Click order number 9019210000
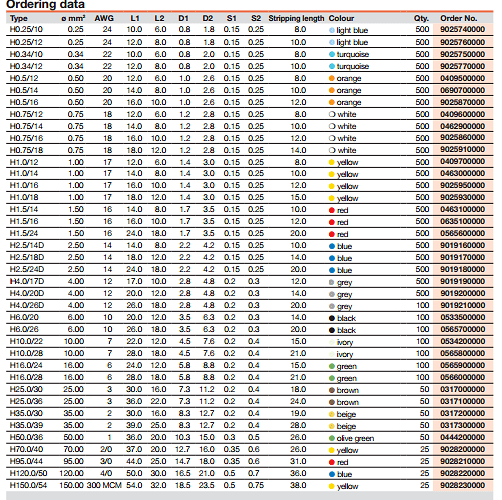This screenshot has height=500, width=502. pyautogui.click(x=463, y=305)
